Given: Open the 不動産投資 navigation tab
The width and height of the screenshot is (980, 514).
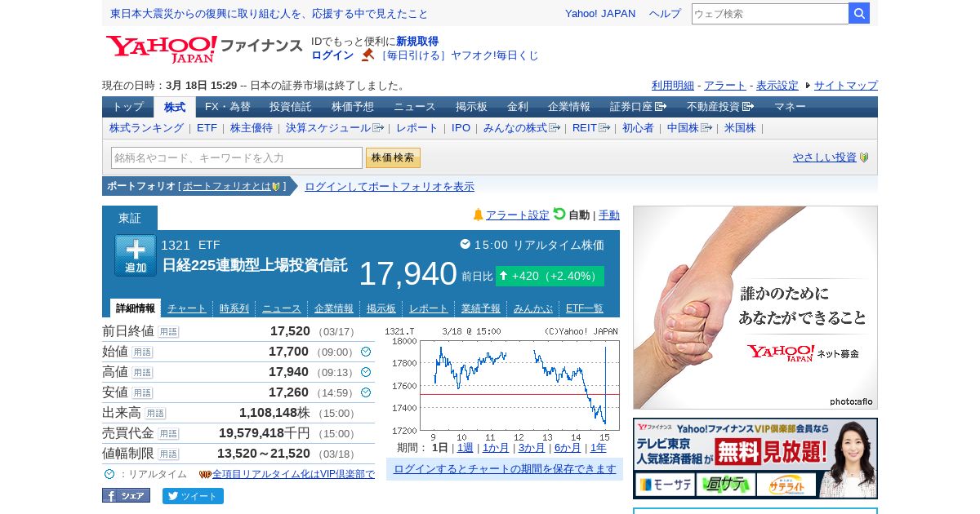Looking at the screenshot, I should (x=719, y=107).
